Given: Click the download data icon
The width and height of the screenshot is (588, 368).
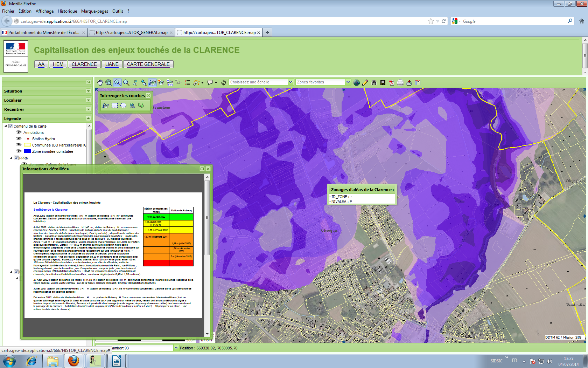Looking at the screenshot, I should click(409, 82).
